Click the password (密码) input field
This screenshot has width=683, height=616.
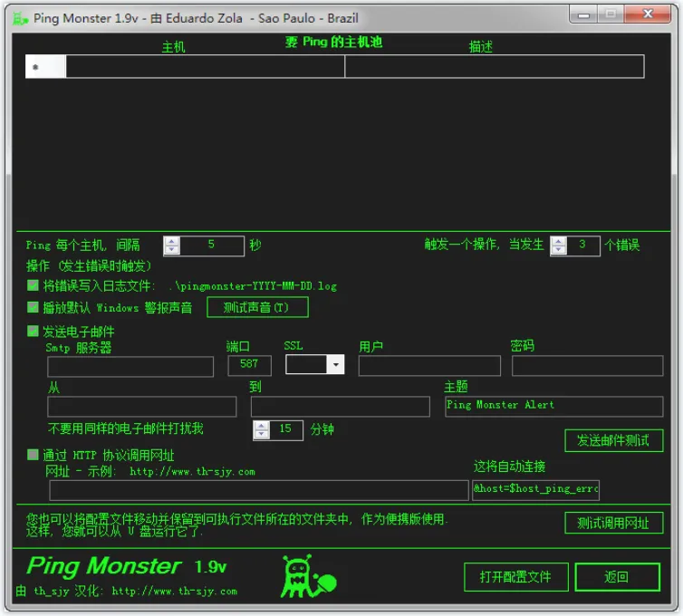(x=587, y=365)
